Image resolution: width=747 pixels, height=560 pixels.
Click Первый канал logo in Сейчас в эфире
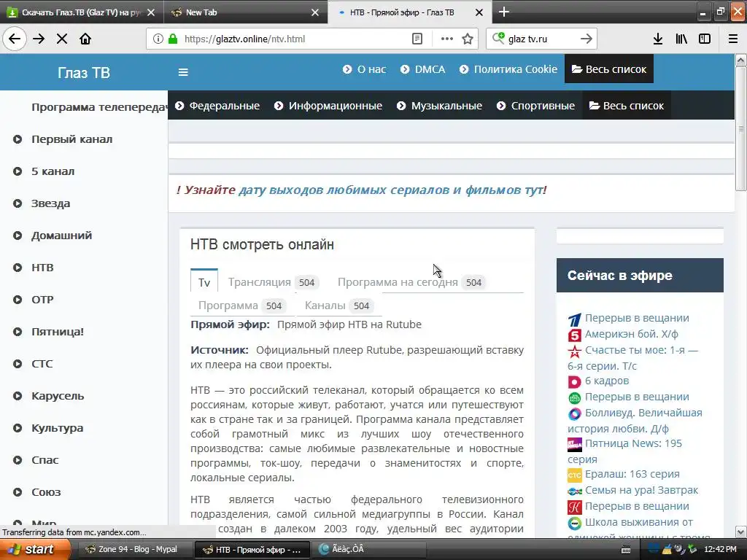tap(575, 319)
